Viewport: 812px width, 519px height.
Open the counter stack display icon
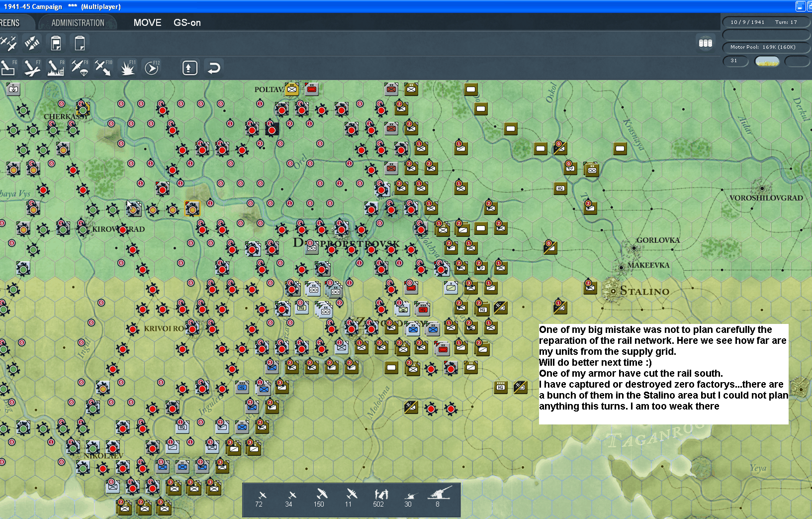(x=706, y=43)
